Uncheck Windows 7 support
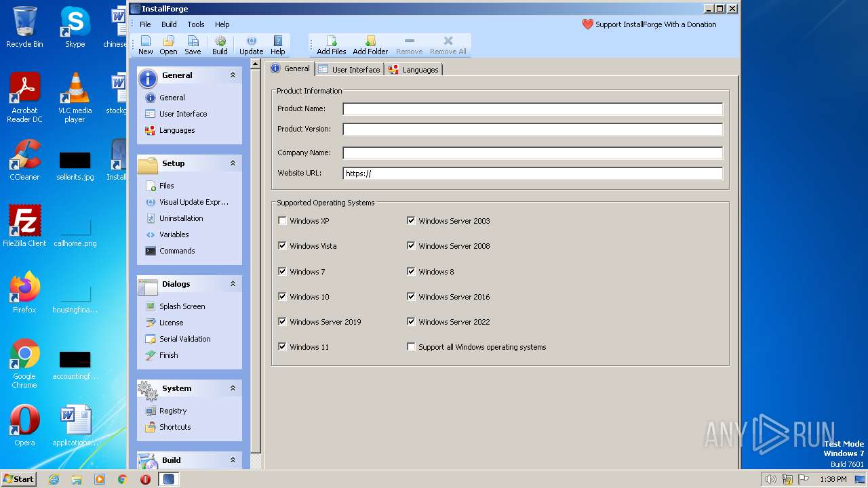 pyautogui.click(x=282, y=272)
